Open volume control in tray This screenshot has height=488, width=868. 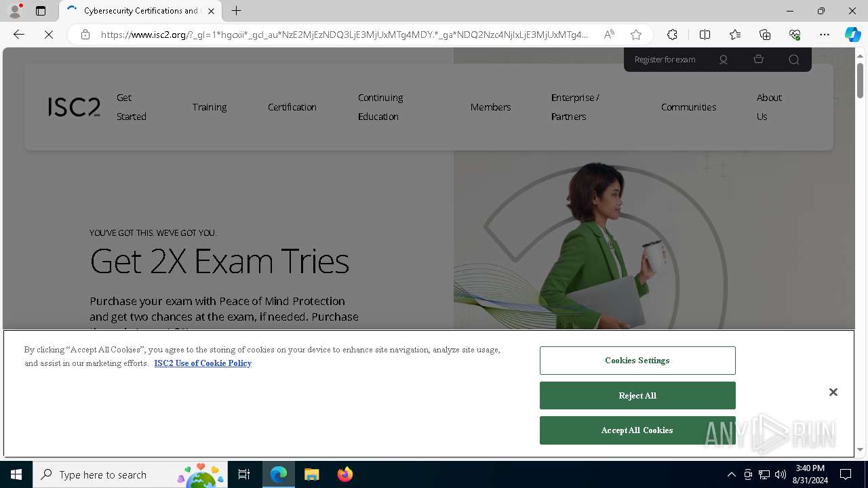(781, 474)
